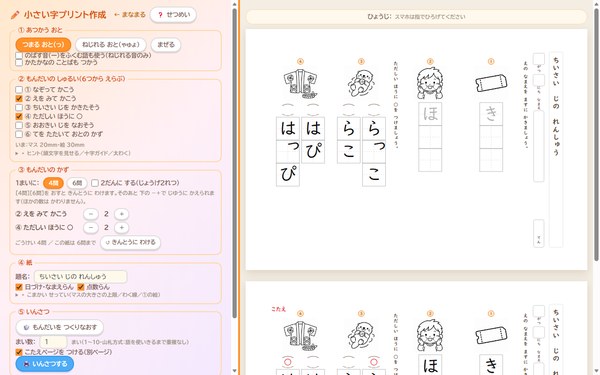Image resolution: width=600 pixels, height=375 pixels.
Task: Click the happi coat picture on the answer page
Action: pyautogui.click(x=300, y=336)
